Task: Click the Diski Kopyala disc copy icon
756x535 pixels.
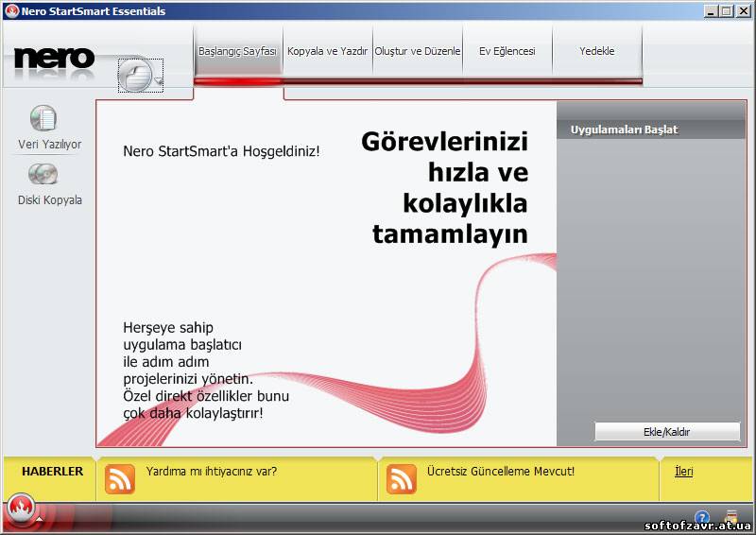Action: click(43, 174)
